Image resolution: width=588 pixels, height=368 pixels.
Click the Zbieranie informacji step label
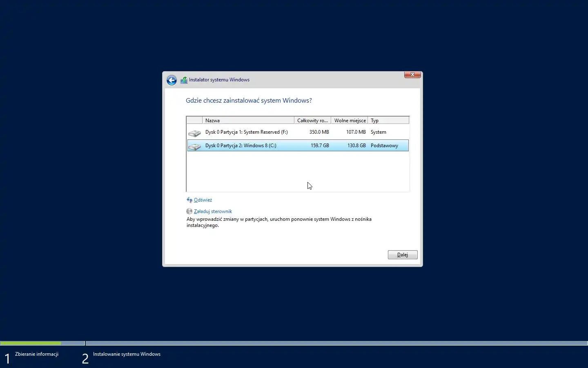tap(37, 354)
